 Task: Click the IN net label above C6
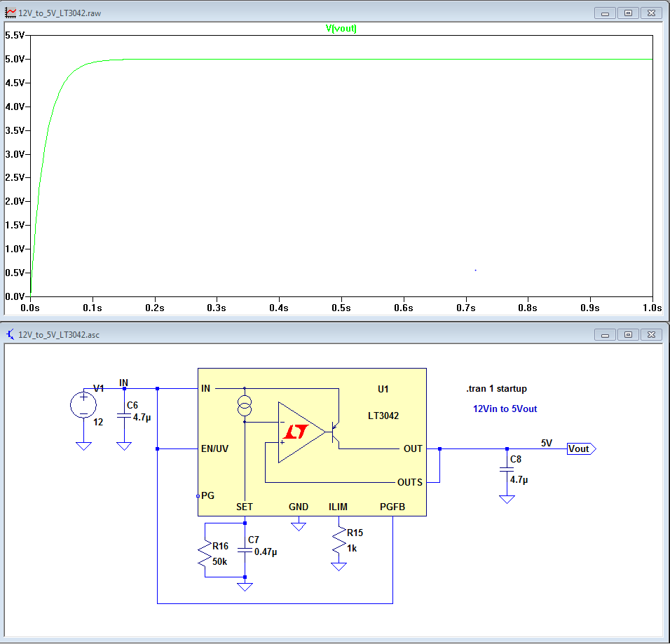pos(123,383)
